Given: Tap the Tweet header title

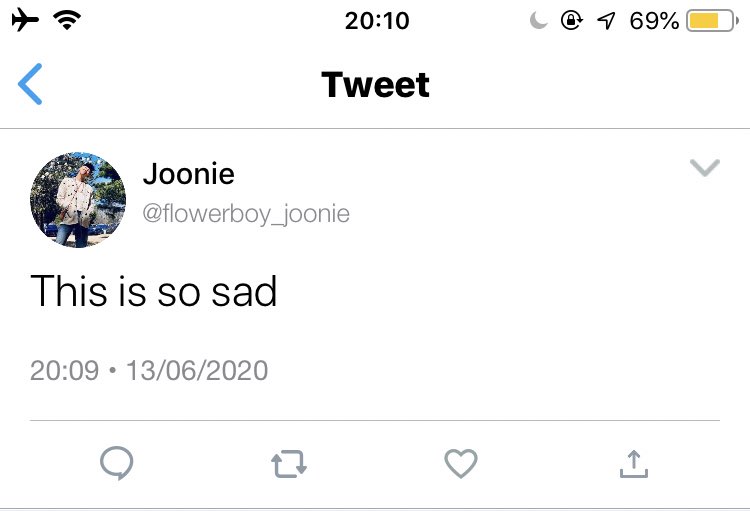Looking at the screenshot, I should point(375,84).
